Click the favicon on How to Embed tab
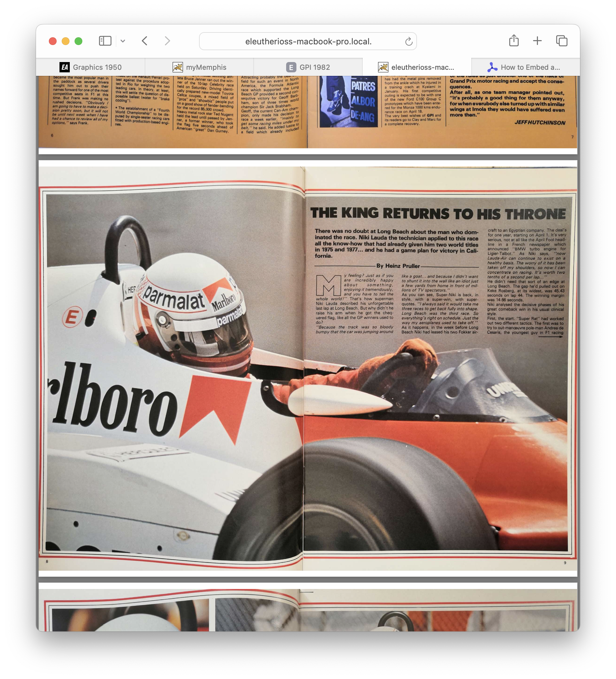Viewport: 616px width, 679px height. pos(492,68)
